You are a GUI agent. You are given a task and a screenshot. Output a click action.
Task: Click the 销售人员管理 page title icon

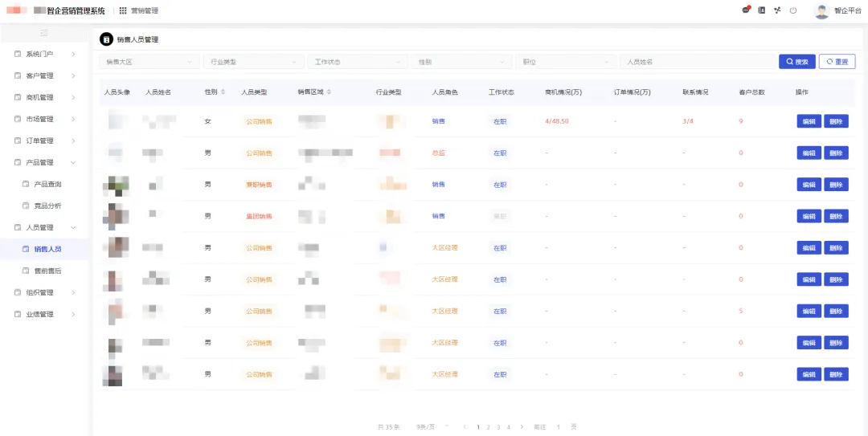point(106,39)
